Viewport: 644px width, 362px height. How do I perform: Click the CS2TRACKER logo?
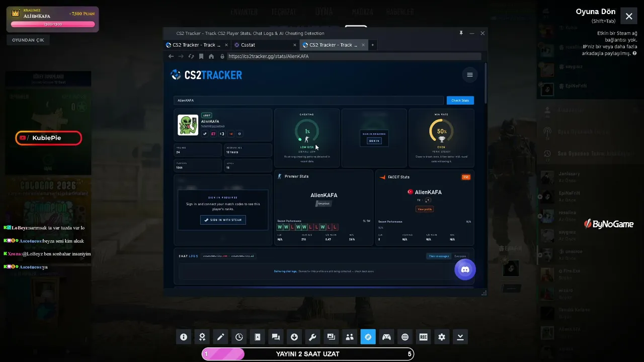pos(206,75)
